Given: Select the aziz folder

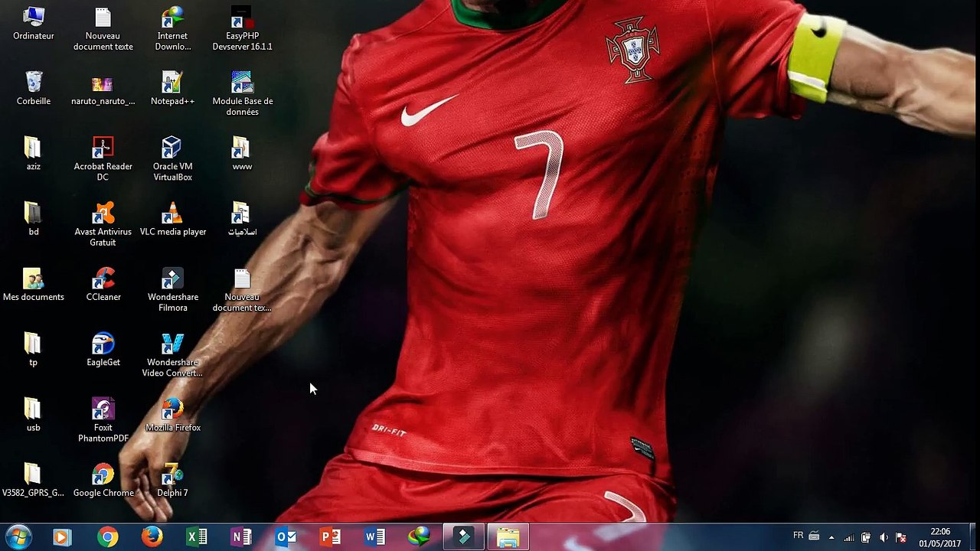Looking at the screenshot, I should coord(34,154).
